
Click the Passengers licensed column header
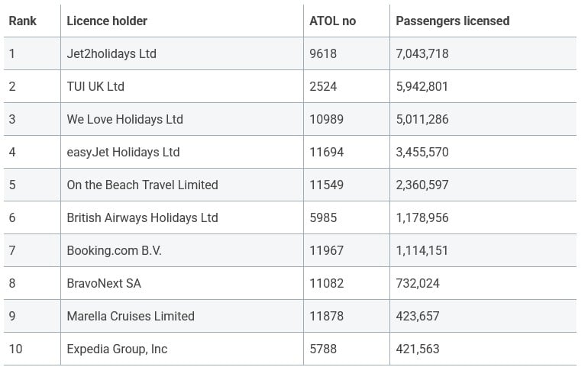click(x=452, y=21)
